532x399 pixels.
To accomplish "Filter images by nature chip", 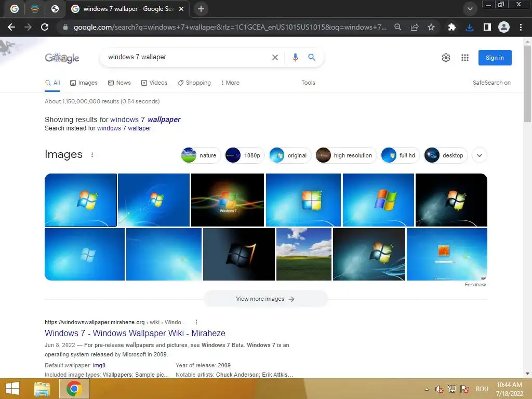I will point(201,155).
